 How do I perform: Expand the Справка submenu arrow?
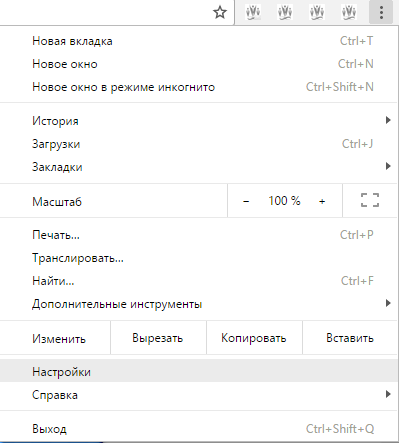pyautogui.click(x=388, y=394)
